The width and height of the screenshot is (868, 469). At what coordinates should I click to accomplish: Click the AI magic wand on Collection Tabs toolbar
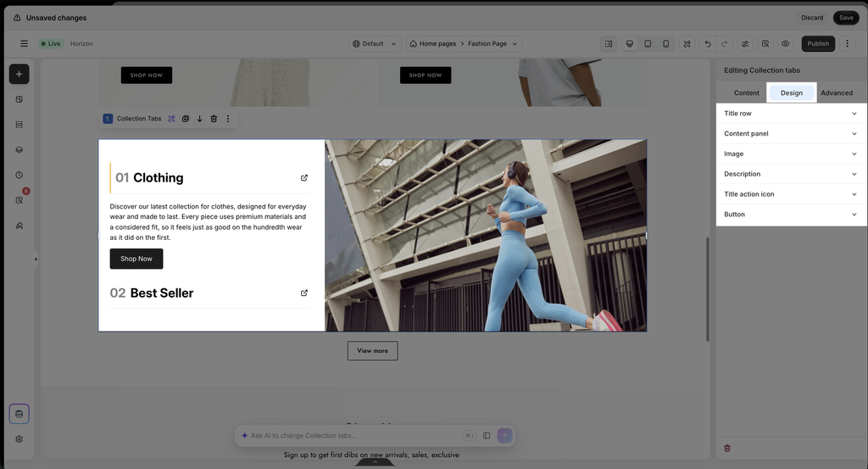[171, 119]
